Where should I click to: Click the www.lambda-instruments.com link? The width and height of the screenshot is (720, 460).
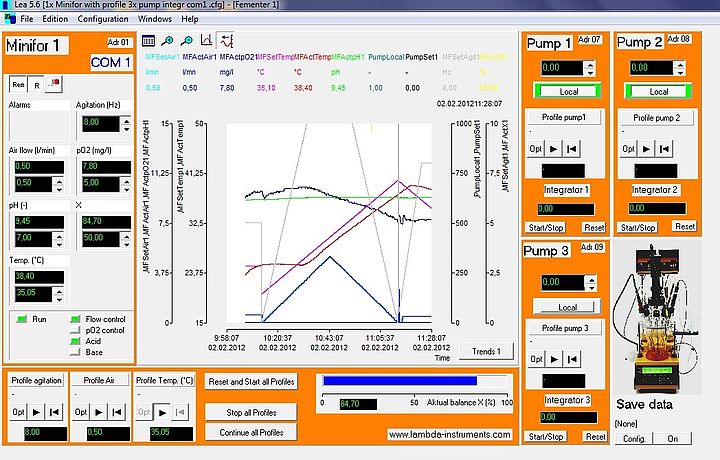(x=450, y=434)
